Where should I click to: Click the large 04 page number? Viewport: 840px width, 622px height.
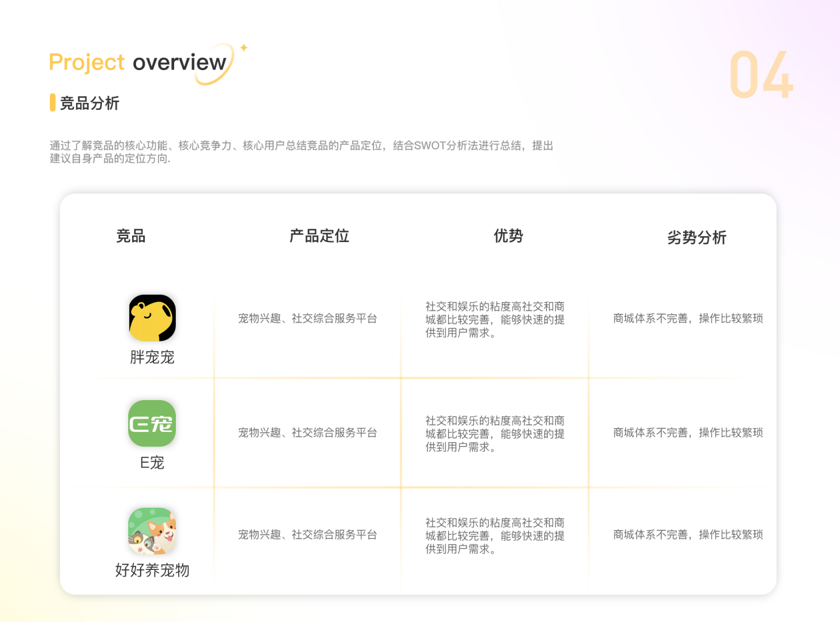762,75
